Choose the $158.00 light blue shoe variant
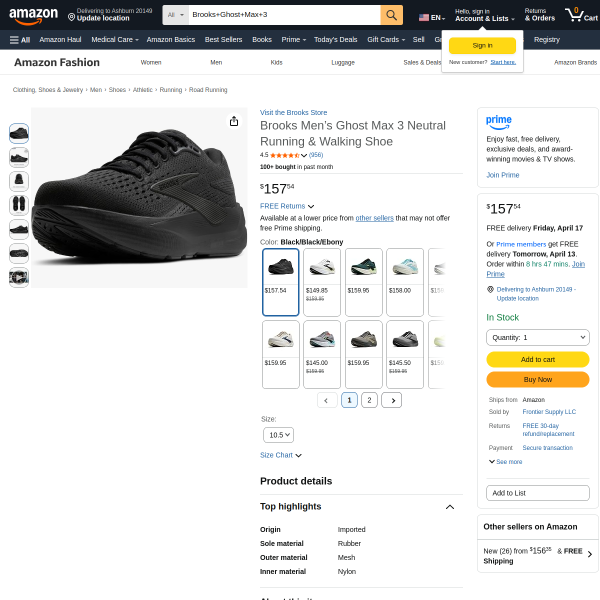Screen dimensions: 600x600 pyautogui.click(x=405, y=281)
